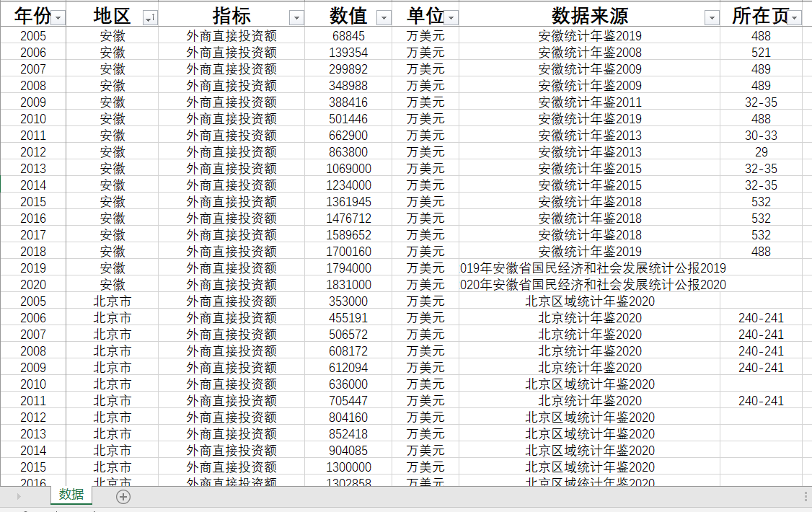Screen dimensions: 812x512
Task: Select the value cell 1069000
Action: click(348, 168)
